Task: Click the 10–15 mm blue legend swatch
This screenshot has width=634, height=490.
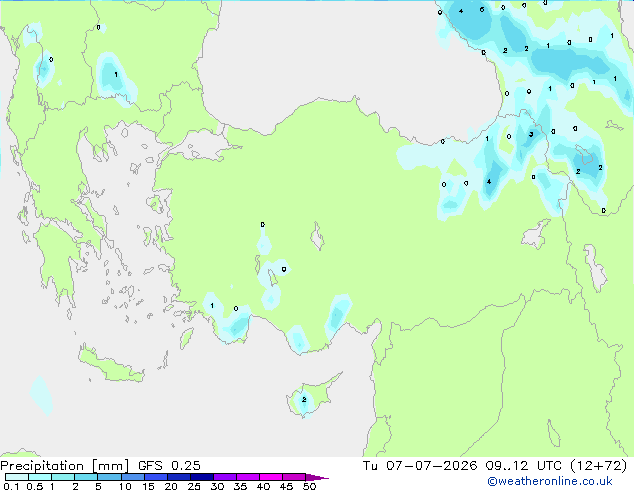Action: pos(133,477)
